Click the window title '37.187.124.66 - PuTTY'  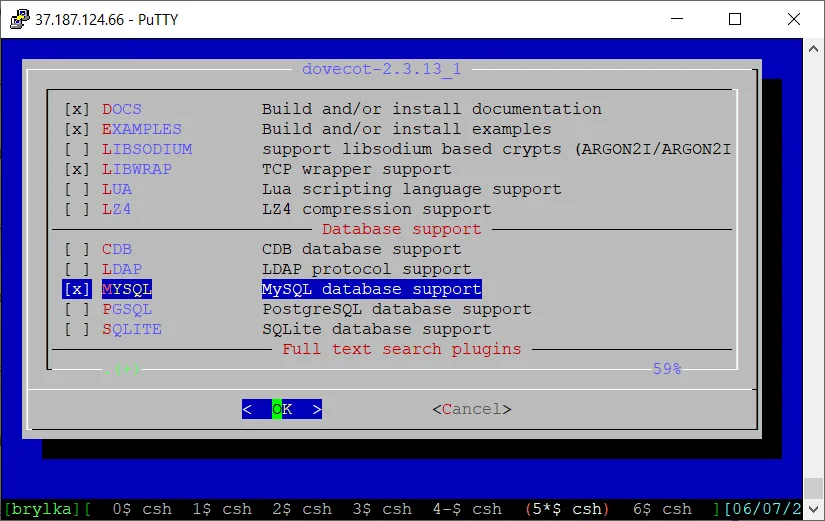(107, 19)
